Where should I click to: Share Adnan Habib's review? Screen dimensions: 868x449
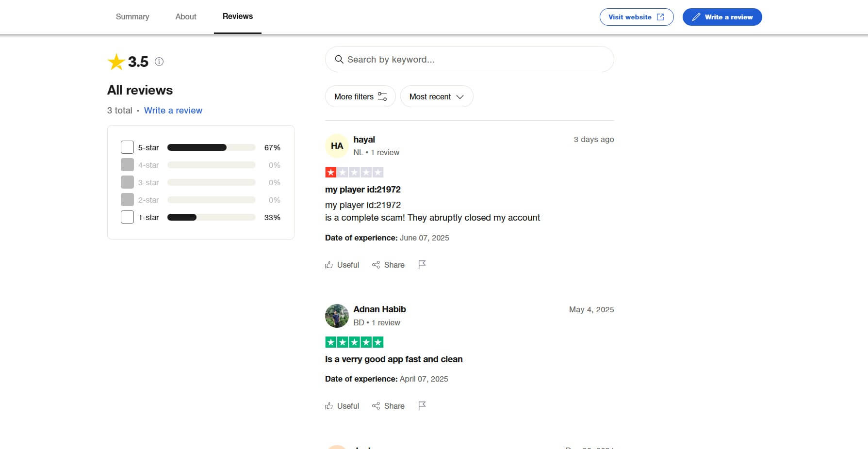click(388, 406)
